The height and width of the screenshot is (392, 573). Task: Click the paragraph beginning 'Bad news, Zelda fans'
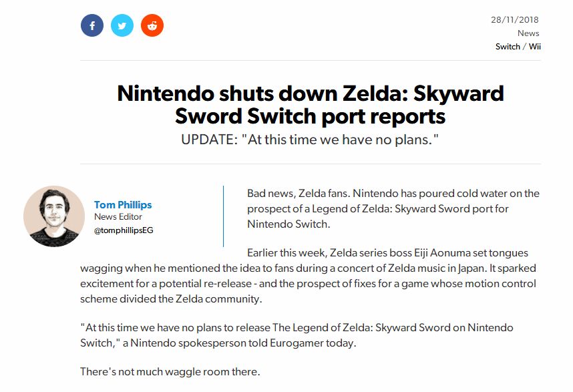[x=393, y=208]
